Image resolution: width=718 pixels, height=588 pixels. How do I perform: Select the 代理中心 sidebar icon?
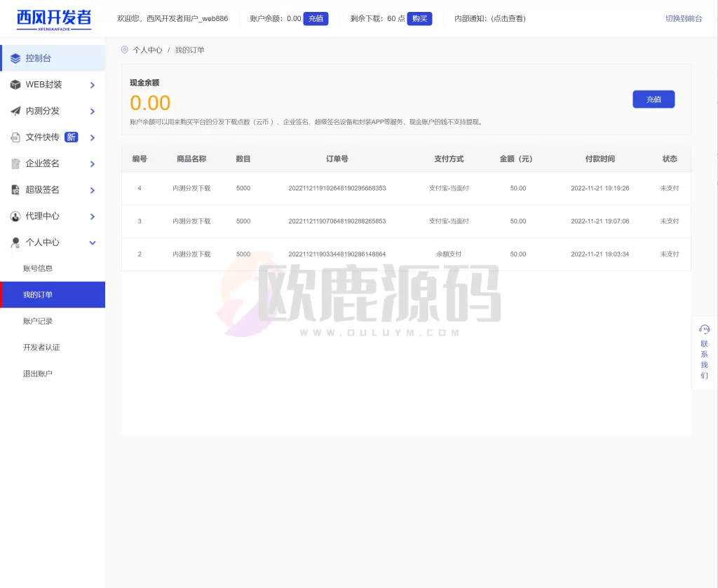[14, 216]
